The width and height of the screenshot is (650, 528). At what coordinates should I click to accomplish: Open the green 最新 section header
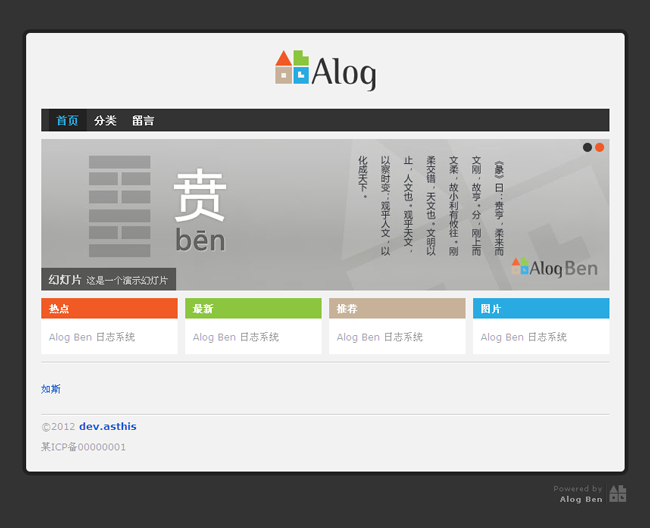(253, 309)
